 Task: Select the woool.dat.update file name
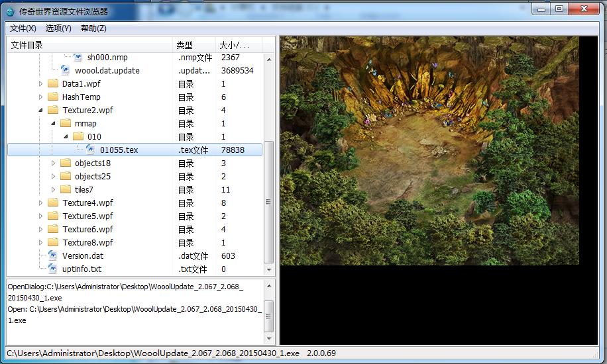point(107,70)
